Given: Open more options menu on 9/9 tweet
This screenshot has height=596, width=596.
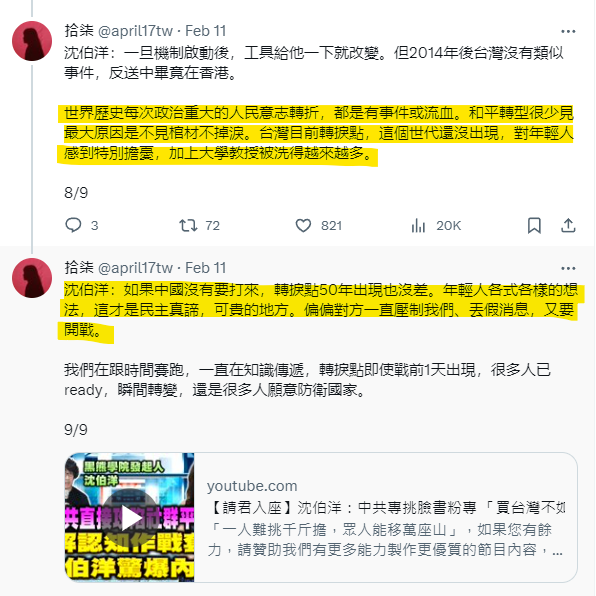Looking at the screenshot, I should point(568,268).
